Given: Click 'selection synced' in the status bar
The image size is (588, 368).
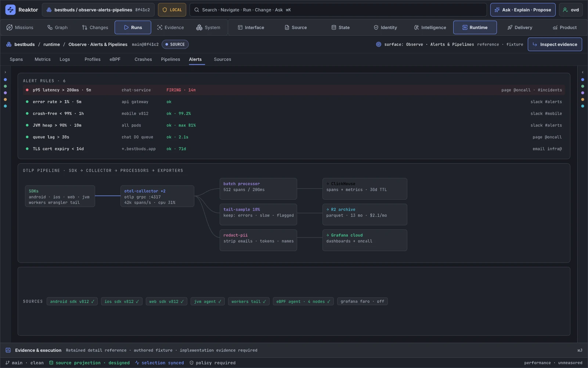Looking at the screenshot, I should click(159, 363).
